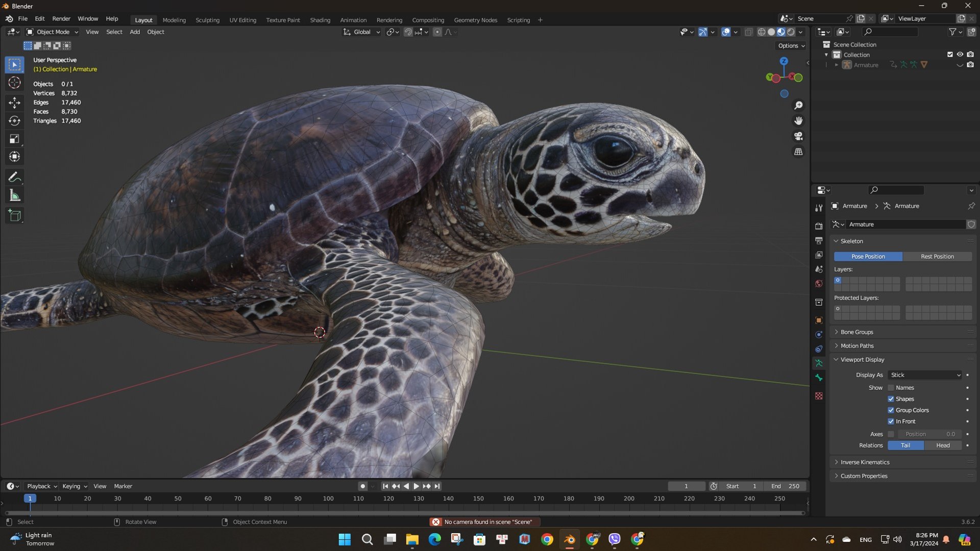980x551 pixels.
Task: Open Object Constraints properties tab
Action: pos(819,349)
